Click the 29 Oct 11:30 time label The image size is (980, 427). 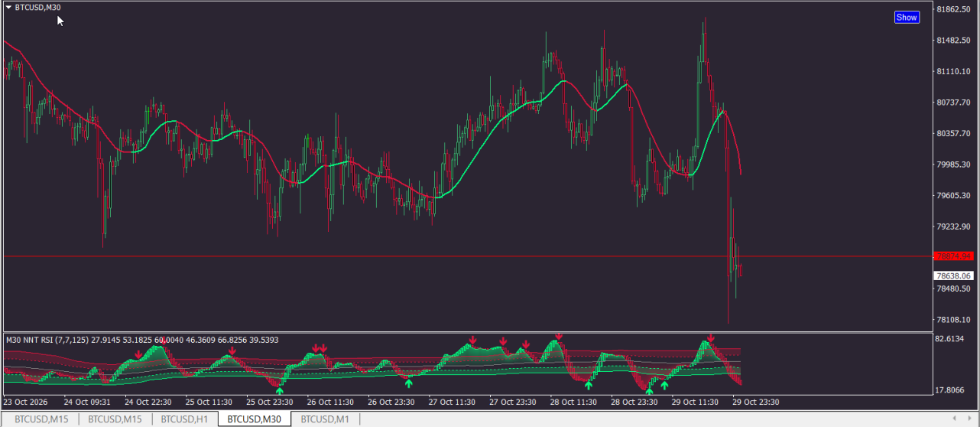click(x=695, y=401)
